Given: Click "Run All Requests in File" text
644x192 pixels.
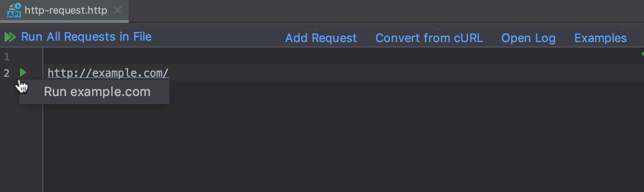Looking at the screenshot, I should coord(86,37).
